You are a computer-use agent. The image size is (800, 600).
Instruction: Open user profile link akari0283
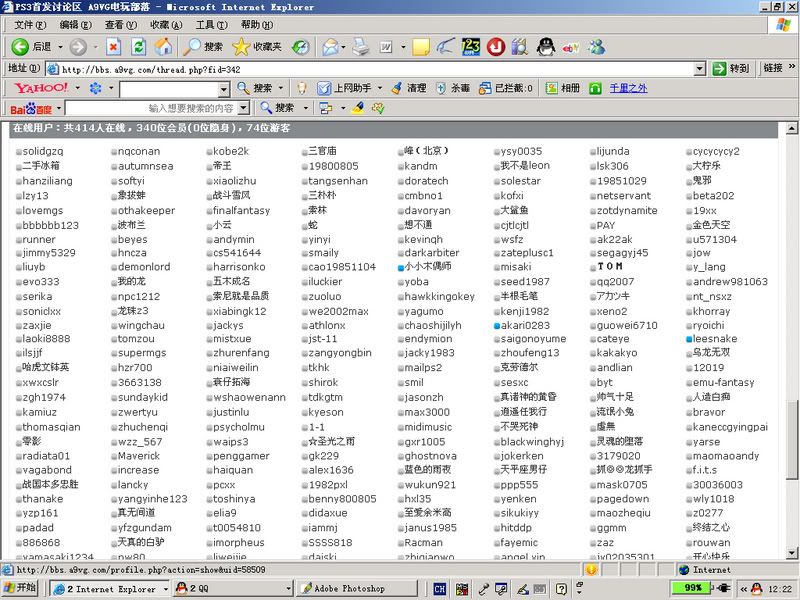click(x=527, y=325)
